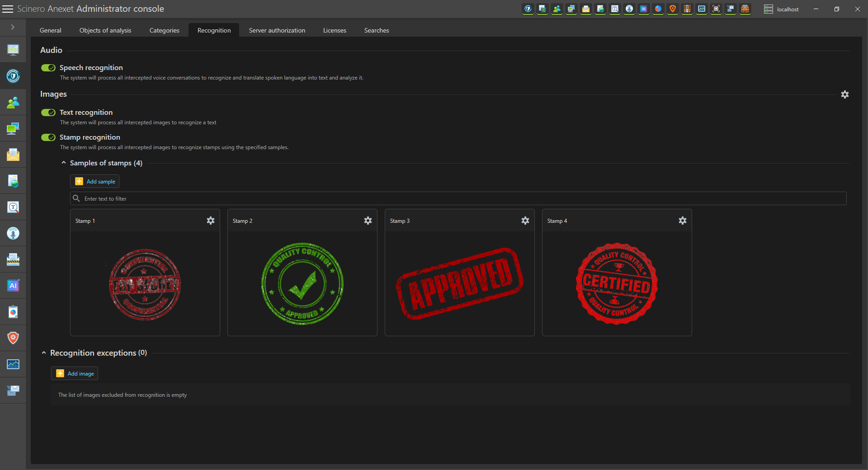
Task: Turn off the Stamp recognition switch
Action: [48, 137]
